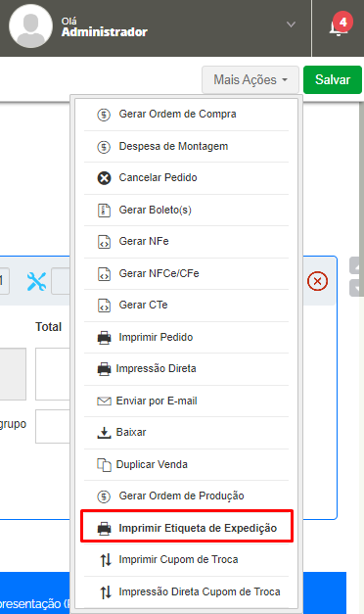Click the printer icon beside Imprimir Pedido
The width and height of the screenshot is (364, 614).
(x=104, y=337)
